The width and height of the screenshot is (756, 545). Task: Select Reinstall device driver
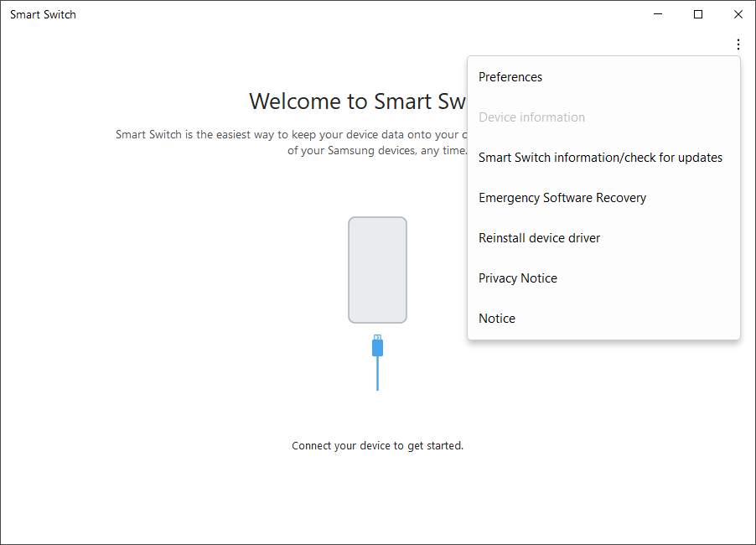coord(539,238)
